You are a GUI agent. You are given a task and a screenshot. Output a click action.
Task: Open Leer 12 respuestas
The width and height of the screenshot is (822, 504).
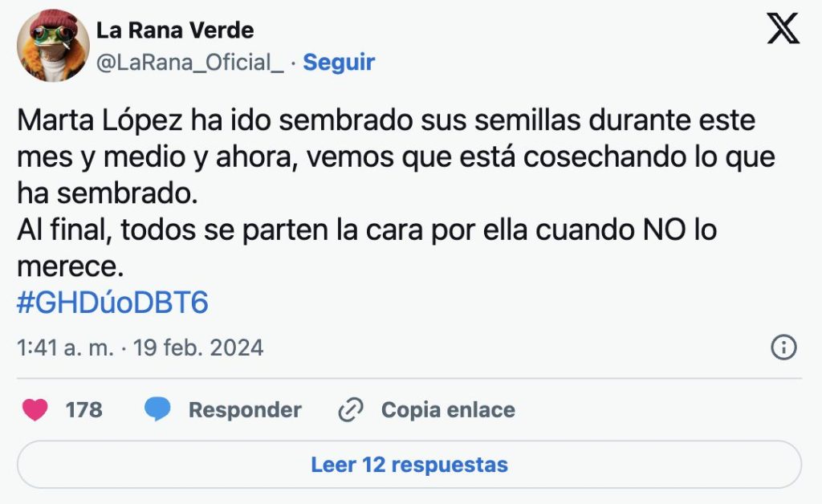tap(409, 465)
